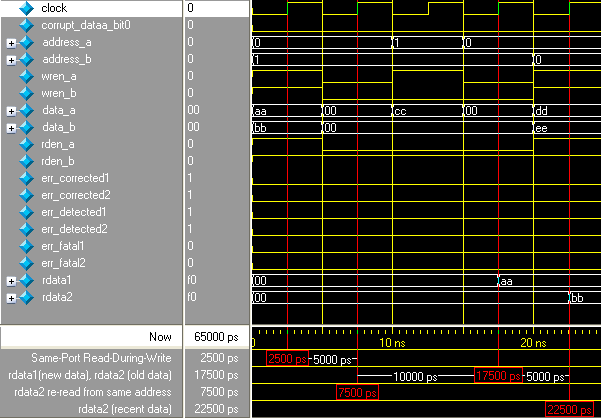Select the err_detected1 signal name
Screen dimensions: 601x418
pyautogui.click(x=75, y=212)
